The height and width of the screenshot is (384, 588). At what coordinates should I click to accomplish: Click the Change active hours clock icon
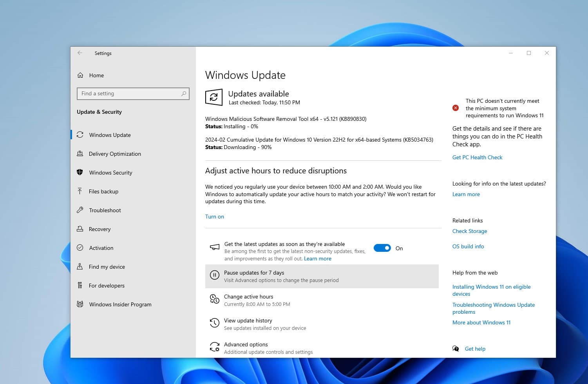pos(215,299)
